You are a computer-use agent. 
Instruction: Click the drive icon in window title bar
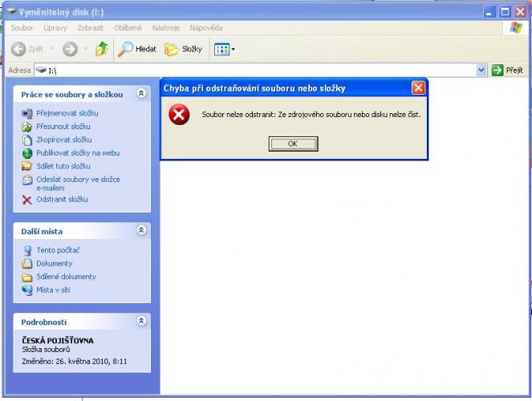[x=11, y=11]
